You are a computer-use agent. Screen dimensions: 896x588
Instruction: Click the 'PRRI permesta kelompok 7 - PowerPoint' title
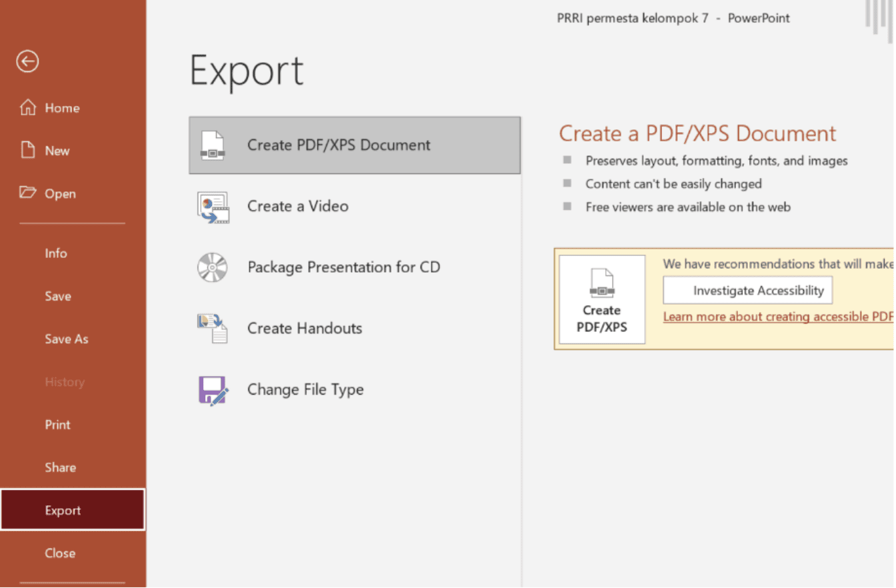point(673,19)
